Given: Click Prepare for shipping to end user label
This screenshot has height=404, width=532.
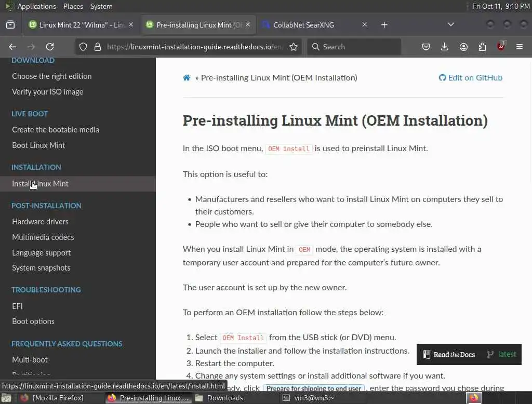Looking at the screenshot, I should point(313,388).
